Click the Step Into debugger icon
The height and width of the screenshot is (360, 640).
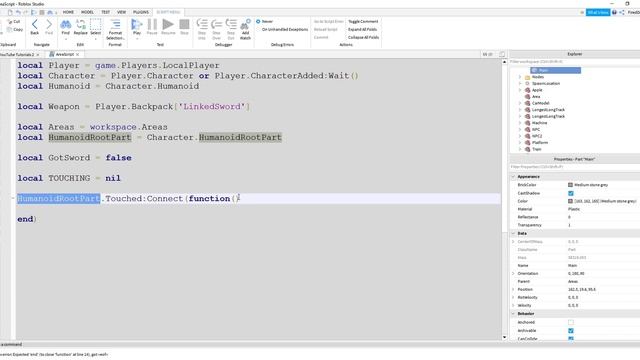point(202,24)
